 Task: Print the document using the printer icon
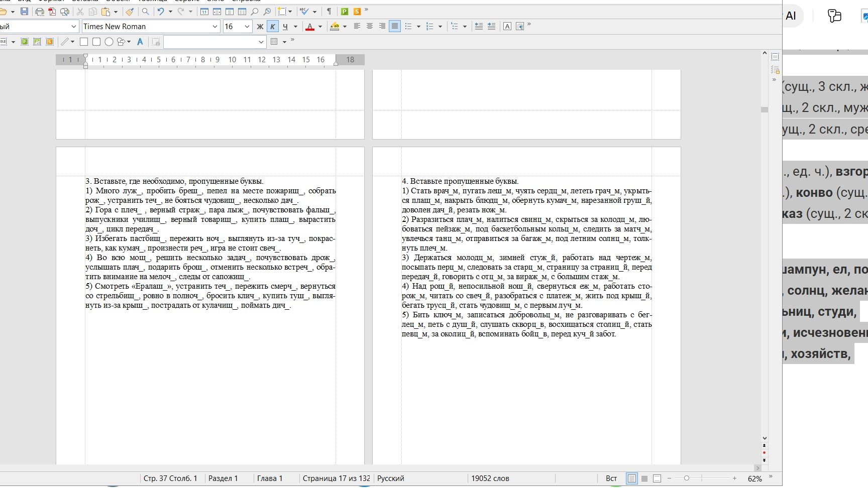click(x=39, y=12)
